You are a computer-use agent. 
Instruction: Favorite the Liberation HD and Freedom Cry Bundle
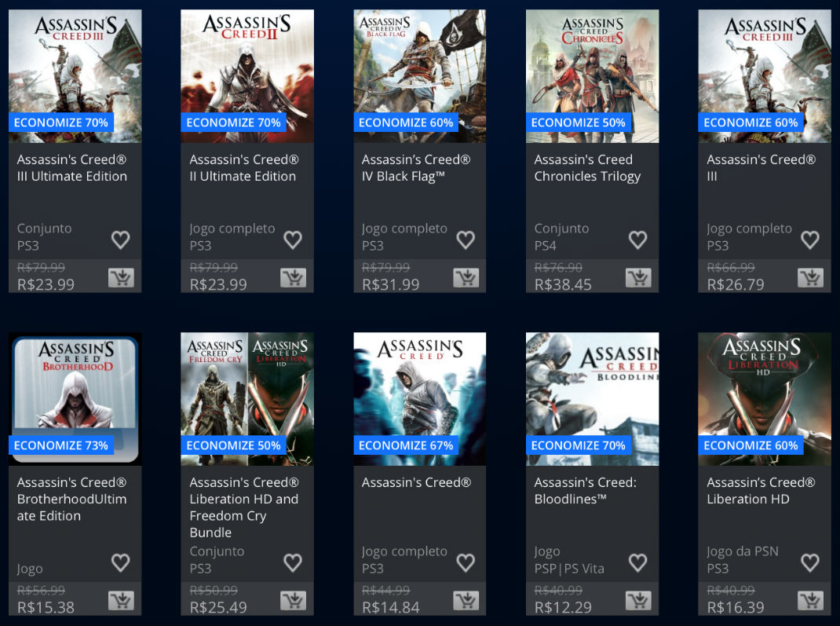[293, 562]
